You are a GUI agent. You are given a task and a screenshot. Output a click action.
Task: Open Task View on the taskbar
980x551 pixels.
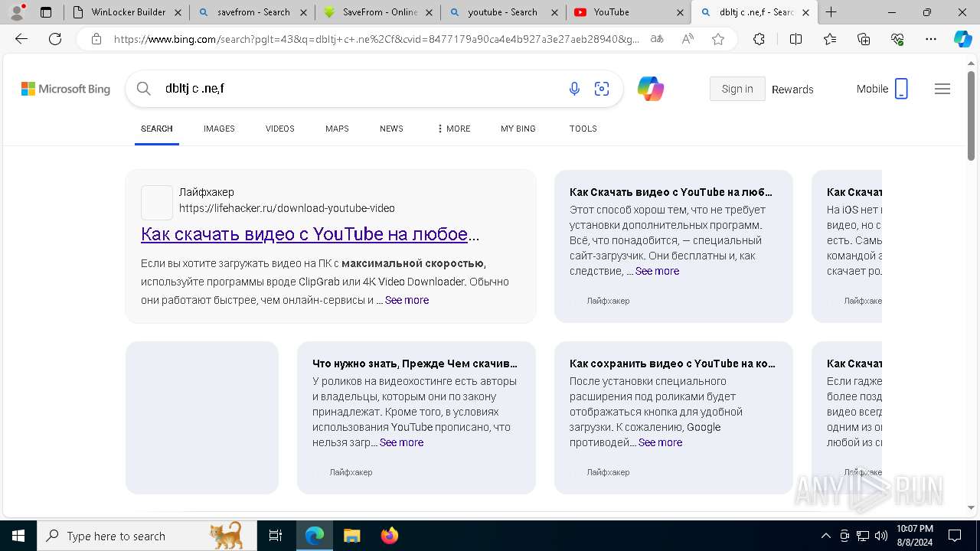(x=276, y=536)
